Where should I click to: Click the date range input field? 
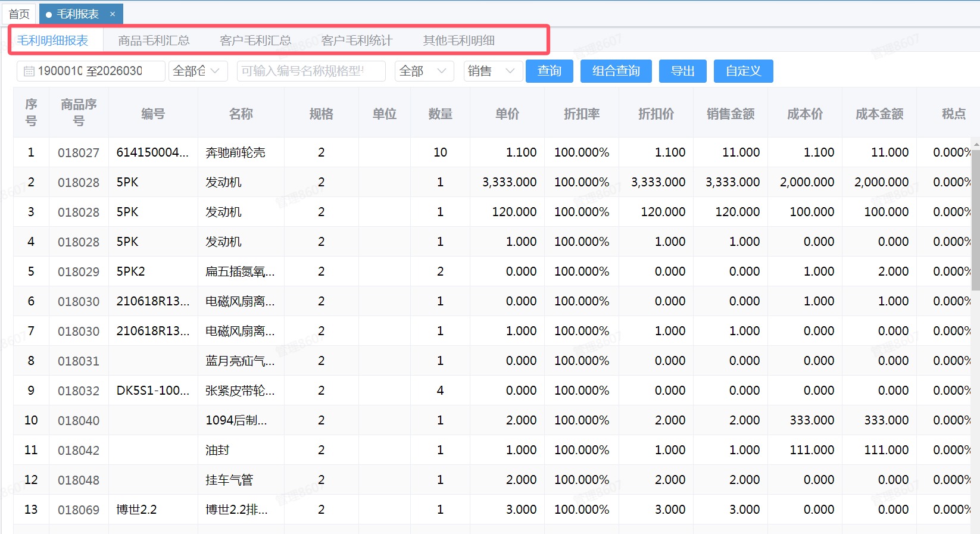tap(95, 71)
